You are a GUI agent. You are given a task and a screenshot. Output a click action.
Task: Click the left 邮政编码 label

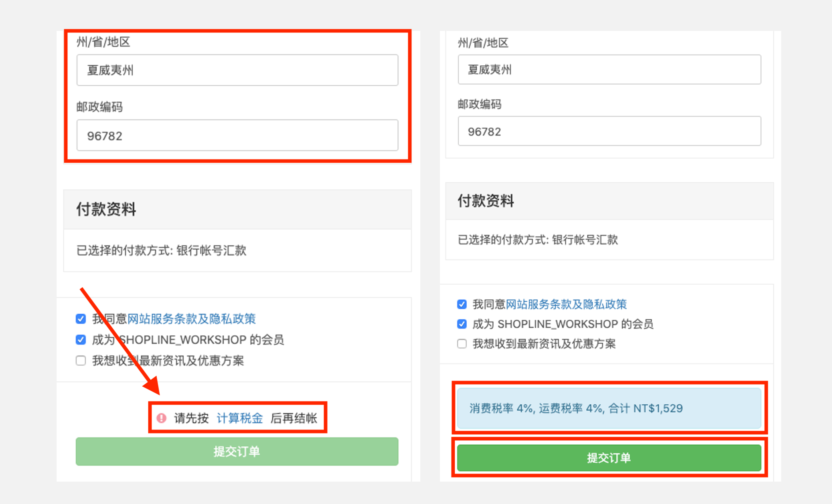point(99,107)
